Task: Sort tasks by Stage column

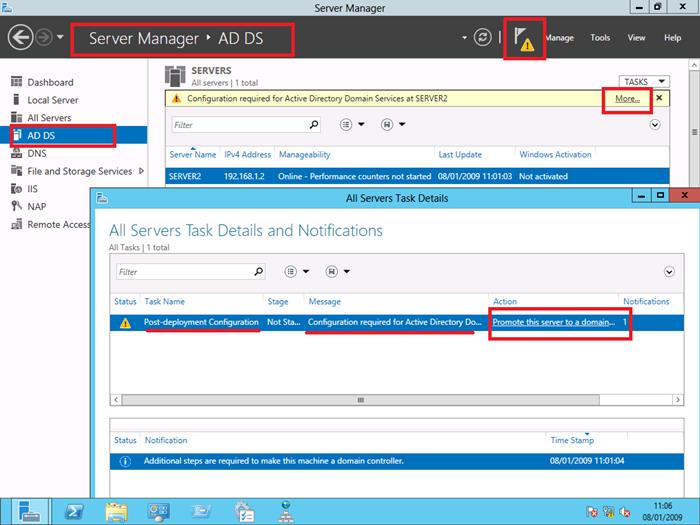Action: [x=278, y=301]
